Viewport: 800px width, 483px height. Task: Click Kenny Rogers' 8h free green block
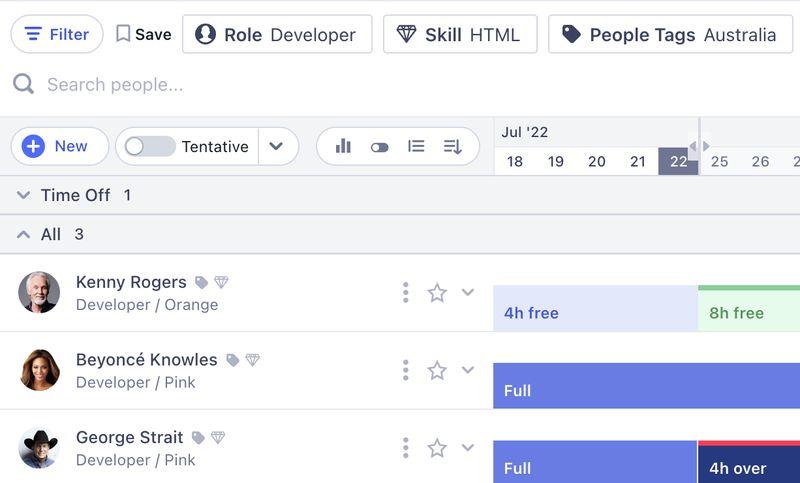tap(748, 312)
